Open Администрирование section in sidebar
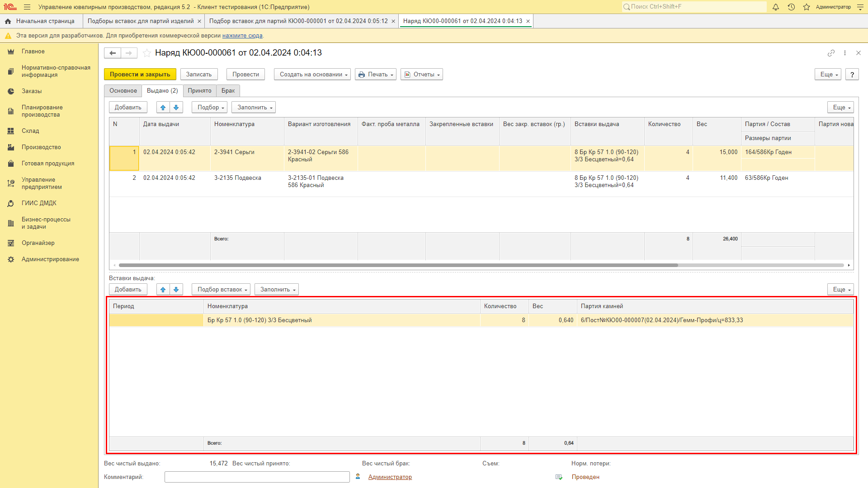The image size is (868, 488). (50, 259)
